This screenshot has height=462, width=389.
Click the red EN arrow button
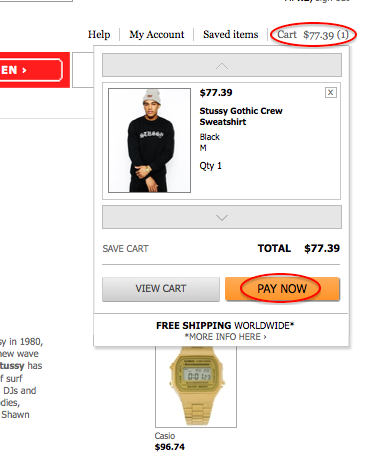pyautogui.click(x=31, y=70)
